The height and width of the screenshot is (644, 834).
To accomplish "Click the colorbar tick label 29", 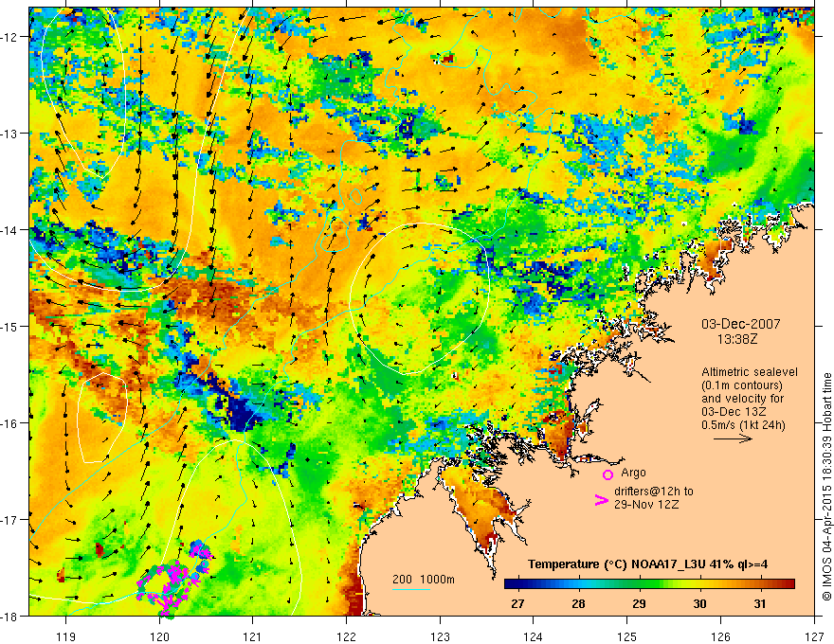I will [639, 603].
